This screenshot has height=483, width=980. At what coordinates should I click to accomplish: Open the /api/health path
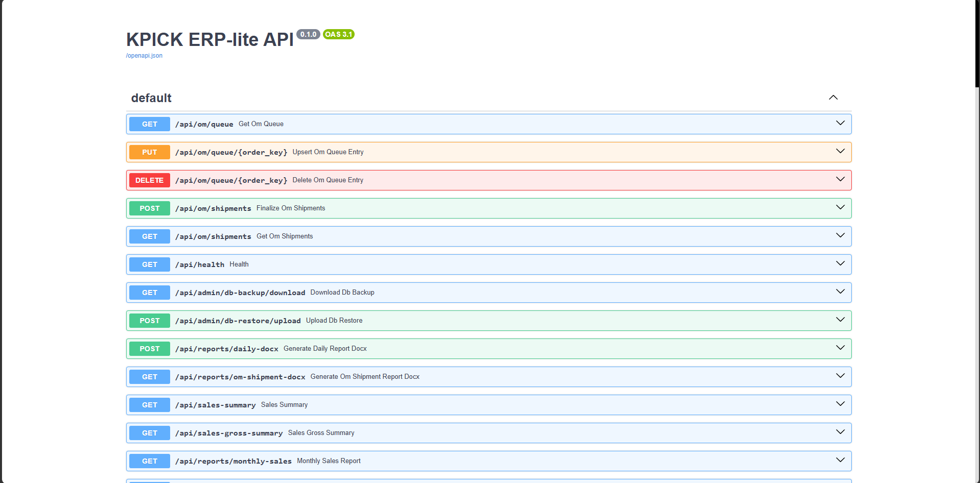point(200,264)
